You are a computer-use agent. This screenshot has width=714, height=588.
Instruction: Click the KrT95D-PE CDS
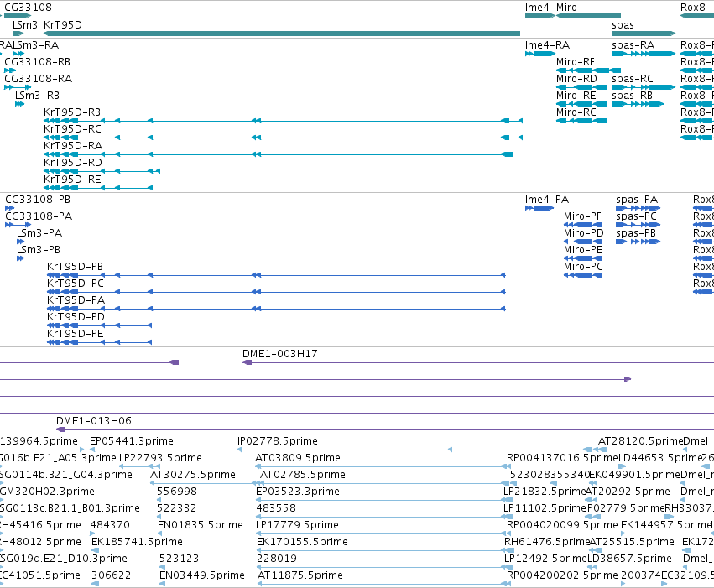point(99,342)
